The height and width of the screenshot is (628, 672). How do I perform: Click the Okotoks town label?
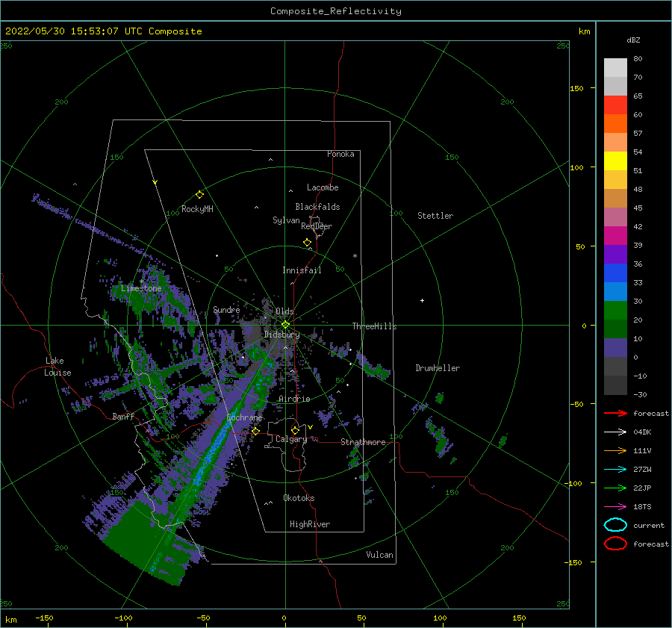pos(299,498)
